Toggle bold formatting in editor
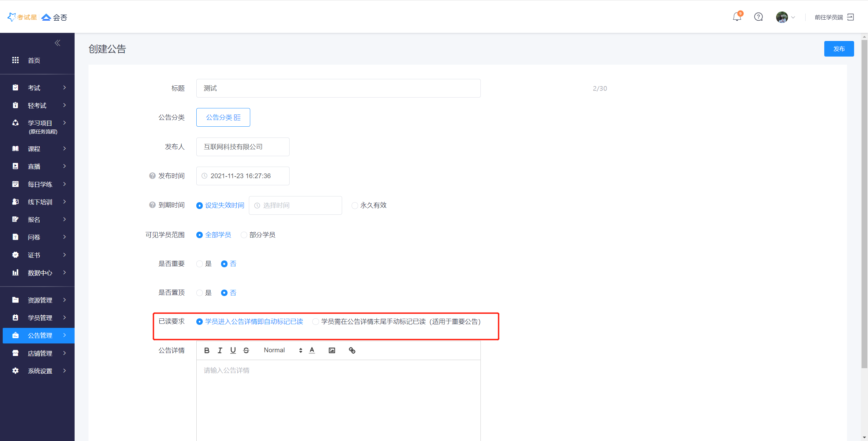This screenshot has width=868, height=441. coord(206,350)
